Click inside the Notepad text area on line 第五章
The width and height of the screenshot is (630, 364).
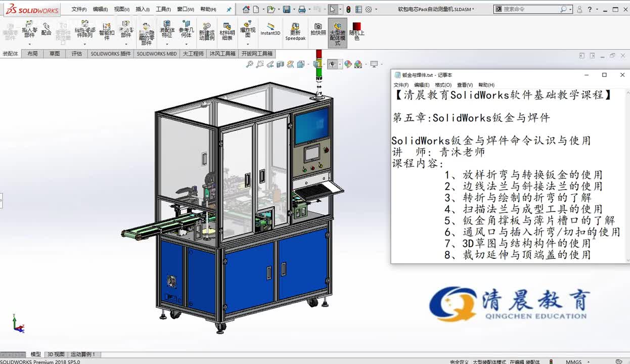tap(471, 118)
